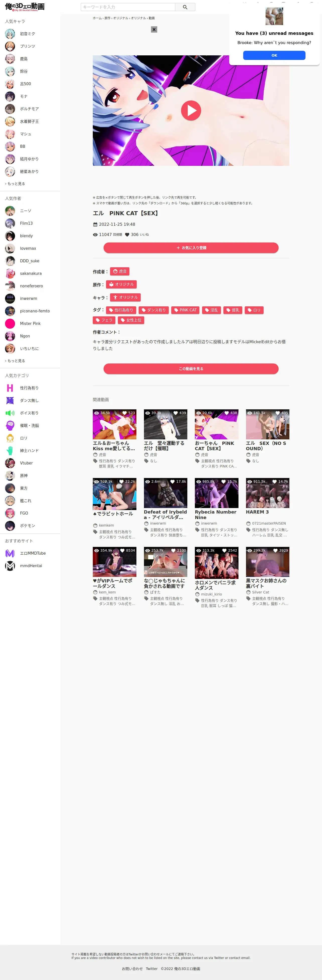322x980 pixels.
Task: Select the ダンス有り tag
Action: point(153,310)
